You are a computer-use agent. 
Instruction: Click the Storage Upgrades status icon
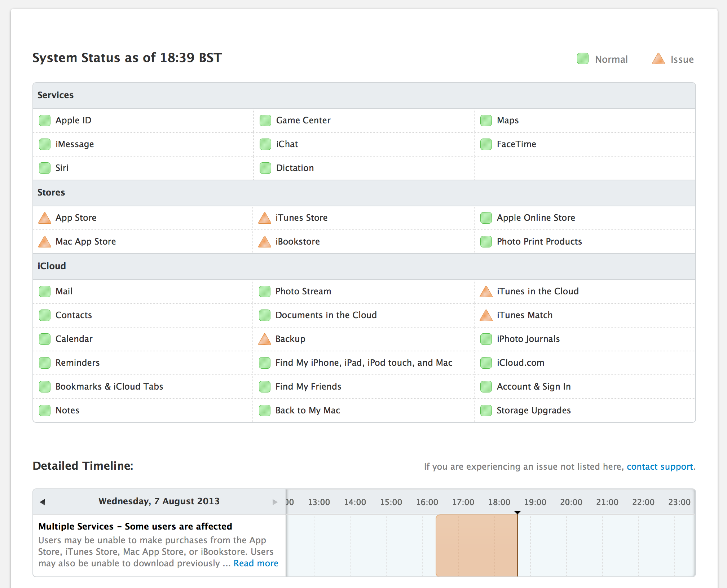click(x=486, y=411)
